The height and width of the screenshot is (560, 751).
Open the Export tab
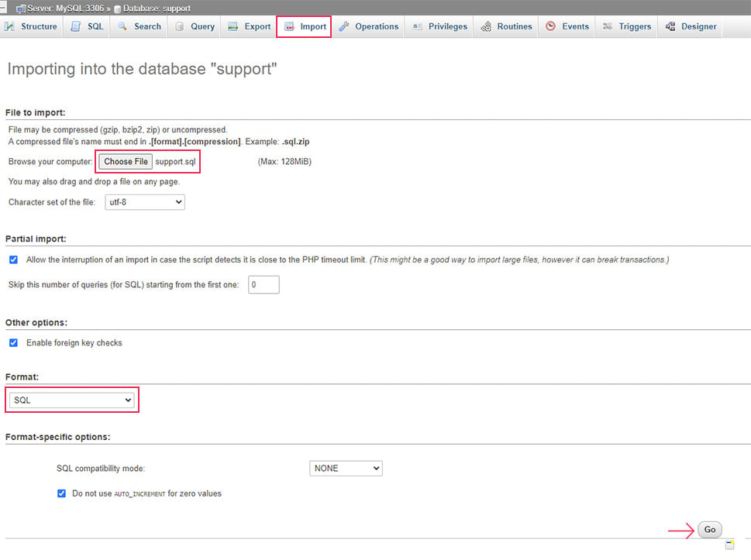249,27
